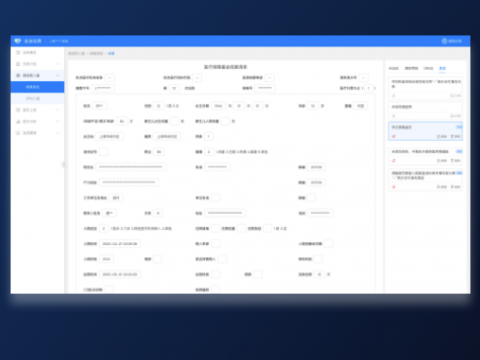
Task: Click the trash icon on the highlighted card
Action: click(x=452, y=137)
